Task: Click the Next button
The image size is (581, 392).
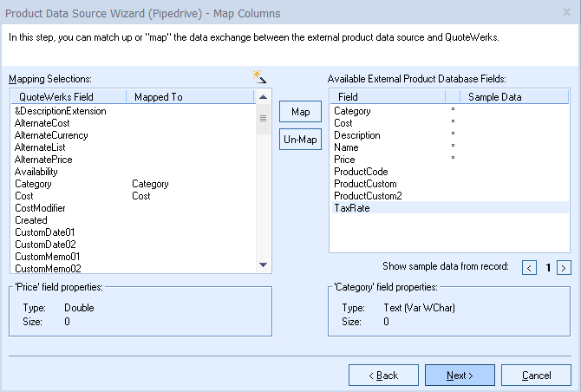Action: 460,376
